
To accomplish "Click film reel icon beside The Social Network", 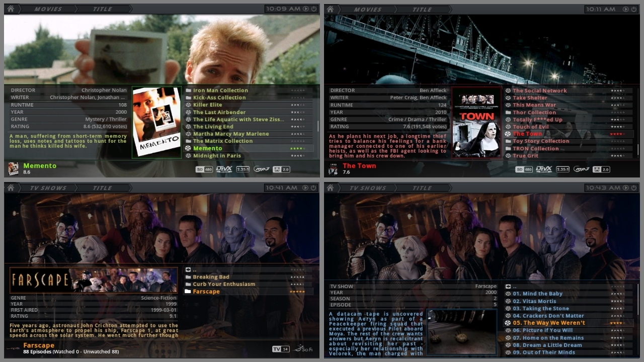I will point(508,90).
